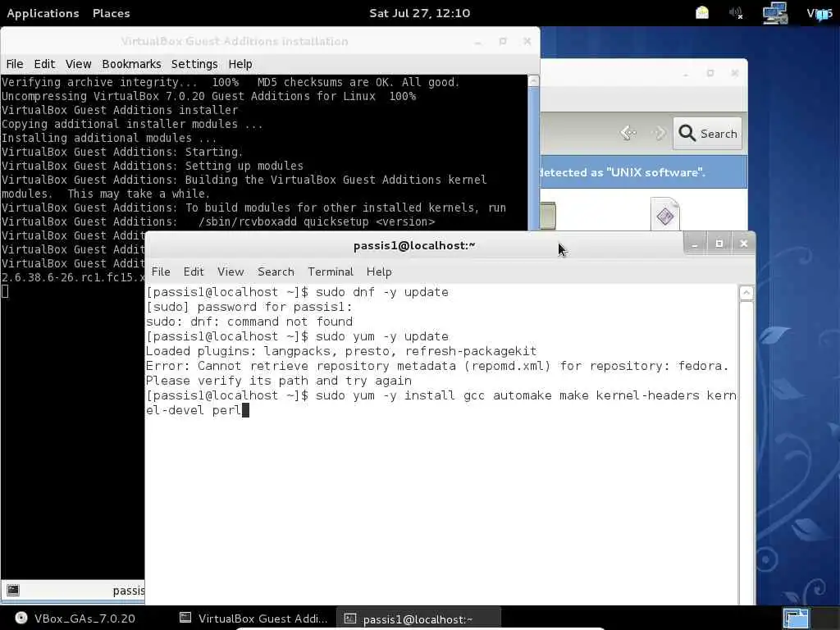Click the terminal tab icon at bottom of Guest Additions window

13,590
